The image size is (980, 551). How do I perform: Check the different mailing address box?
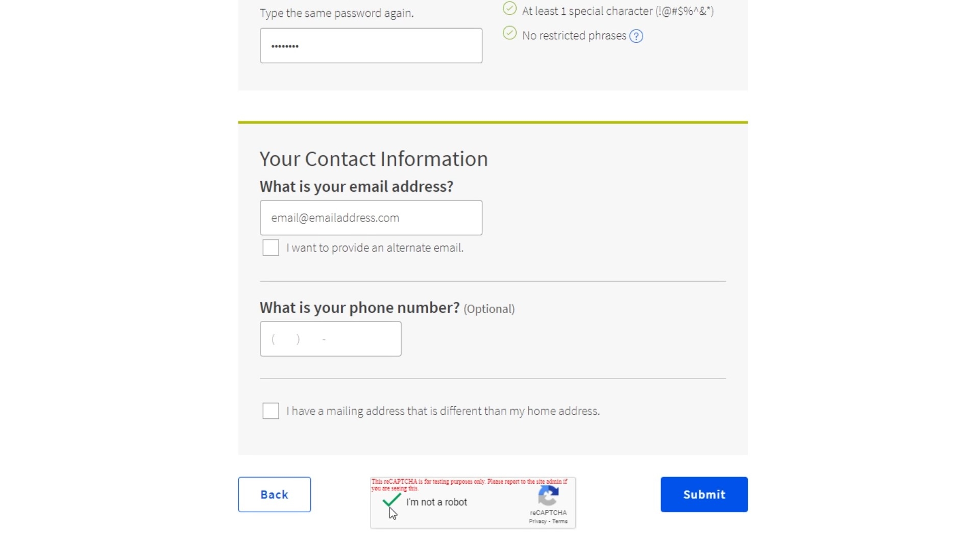(x=271, y=411)
